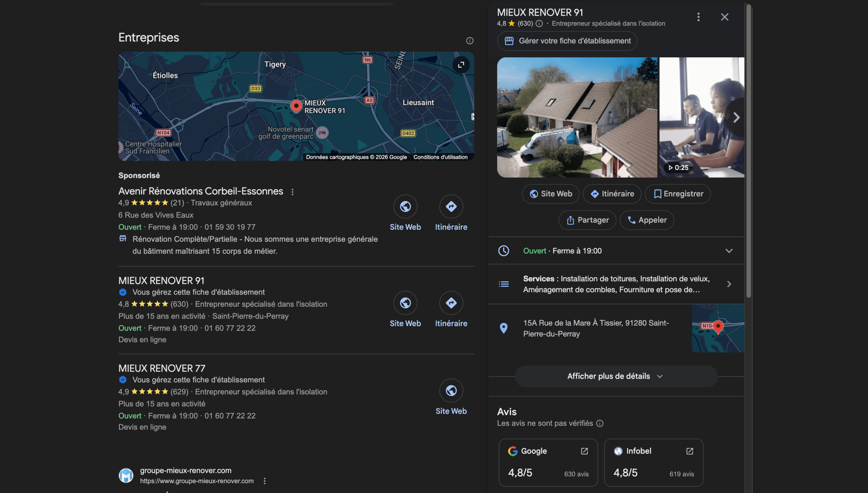Open Avenir Rénovations Corbeil-Essonnes listing title
868x493 pixels.
tap(201, 191)
